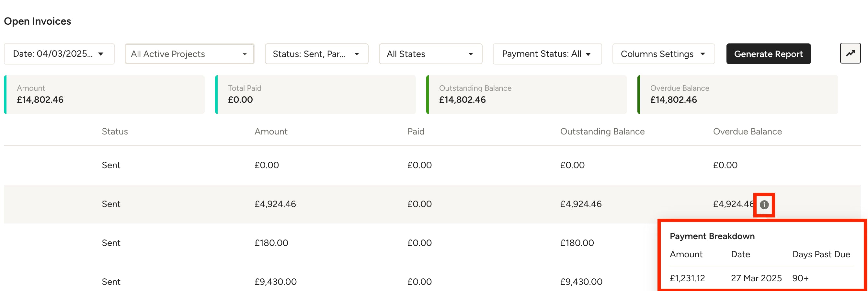Open the Columns Settings menu
The image size is (868, 291).
point(663,53)
